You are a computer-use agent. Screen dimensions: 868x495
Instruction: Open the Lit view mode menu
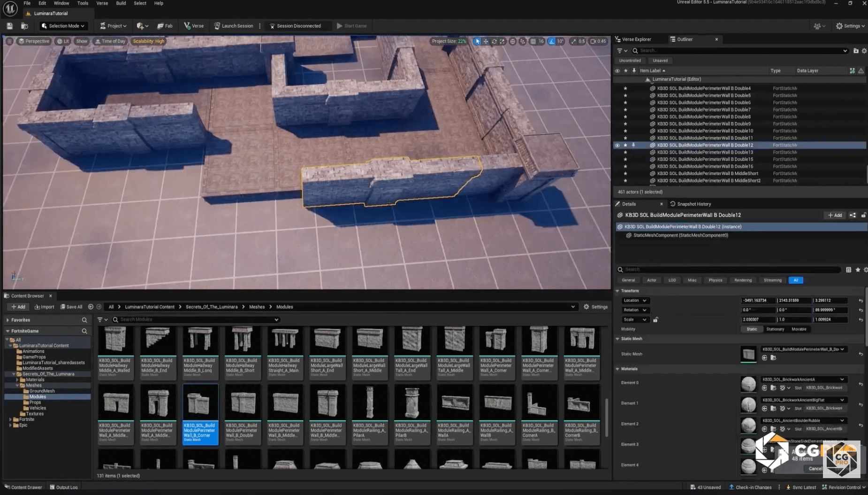[63, 41]
